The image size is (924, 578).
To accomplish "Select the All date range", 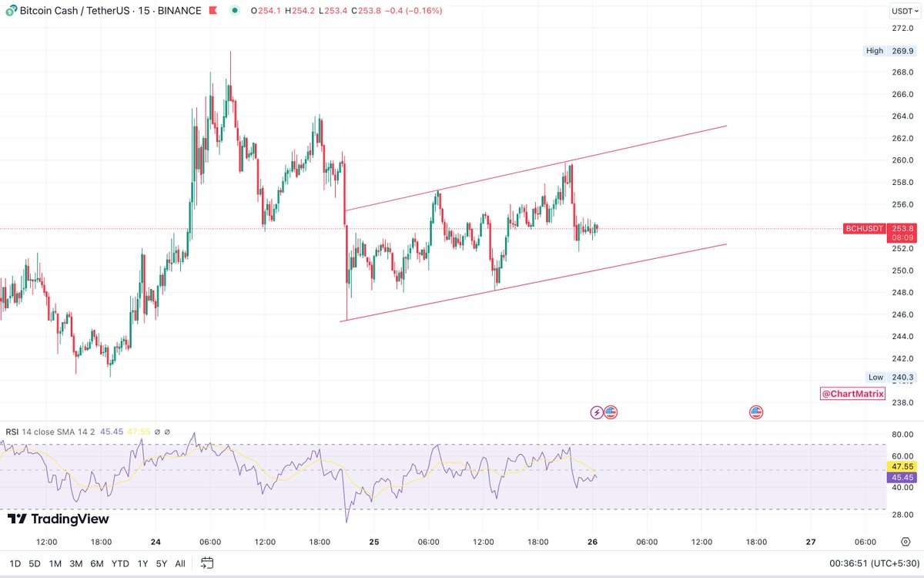I will pyautogui.click(x=179, y=563).
